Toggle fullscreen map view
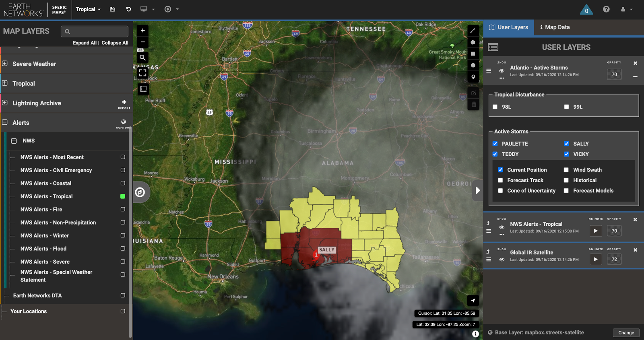This screenshot has width=644, height=340. 142,73
